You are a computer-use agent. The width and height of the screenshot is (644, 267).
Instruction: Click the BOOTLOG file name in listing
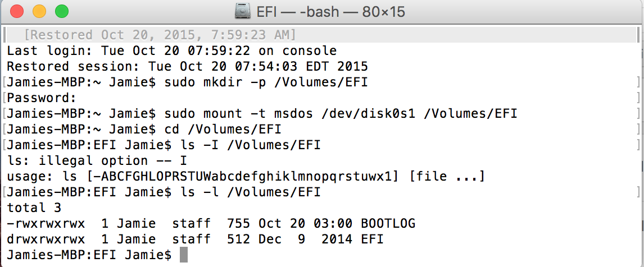coord(388,223)
